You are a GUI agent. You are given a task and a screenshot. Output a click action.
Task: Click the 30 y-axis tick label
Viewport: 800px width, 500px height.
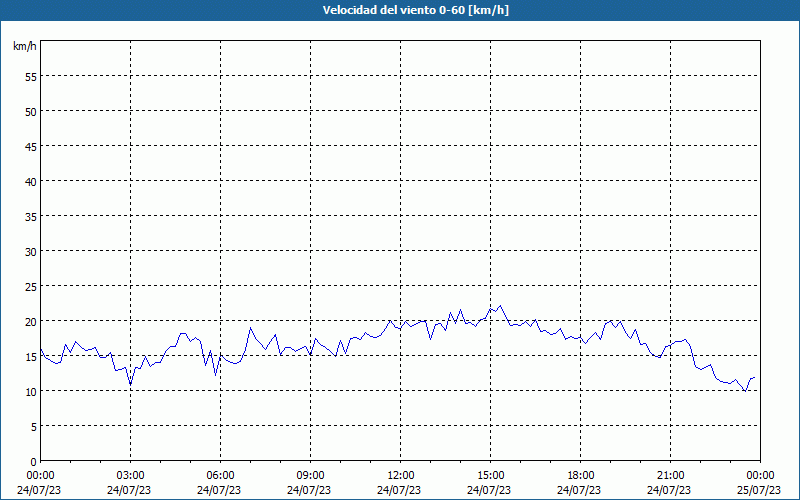(29, 251)
